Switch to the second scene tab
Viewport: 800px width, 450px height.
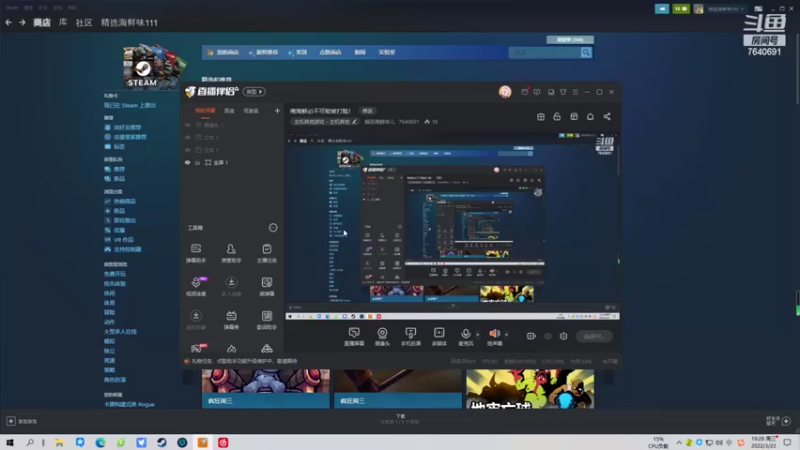[x=229, y=111]
